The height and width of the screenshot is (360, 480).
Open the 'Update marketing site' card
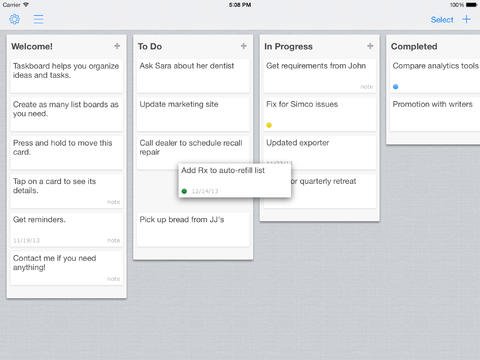[x=193, y=114]
